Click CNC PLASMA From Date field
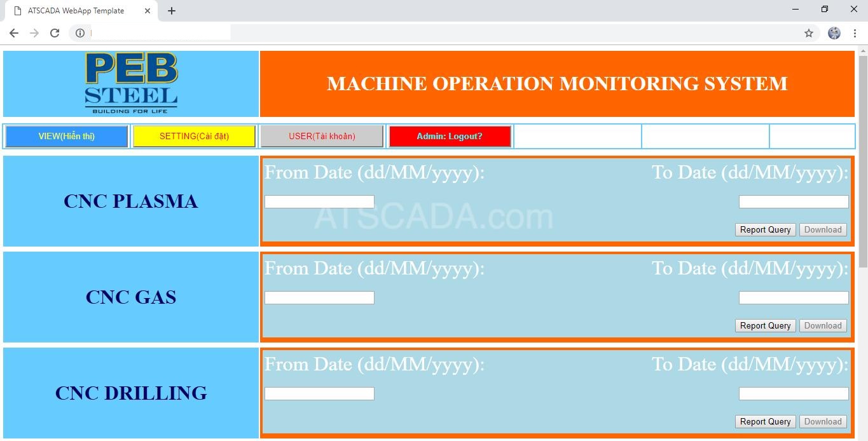The height and width of the screenshot is (441, 868). (x=319, y=202)
